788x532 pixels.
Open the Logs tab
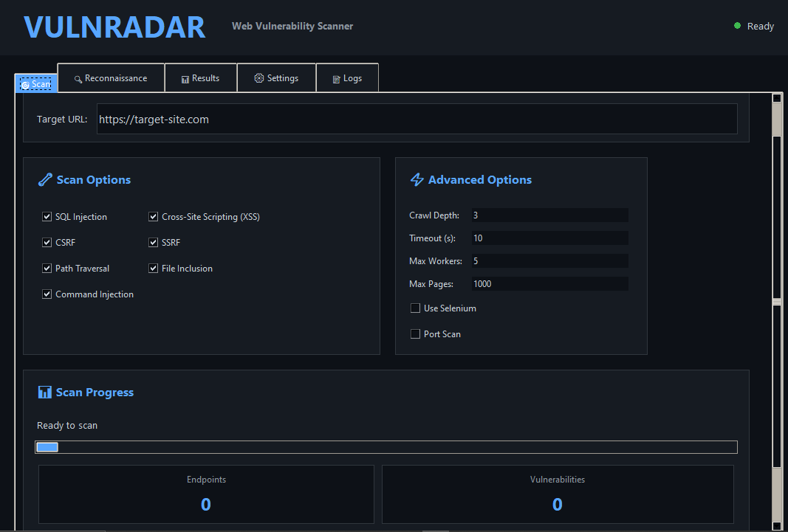[x=347, y=78]
